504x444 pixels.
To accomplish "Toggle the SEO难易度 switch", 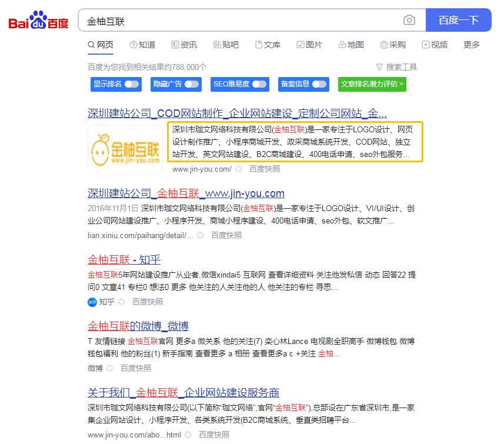I will [259, 84].
